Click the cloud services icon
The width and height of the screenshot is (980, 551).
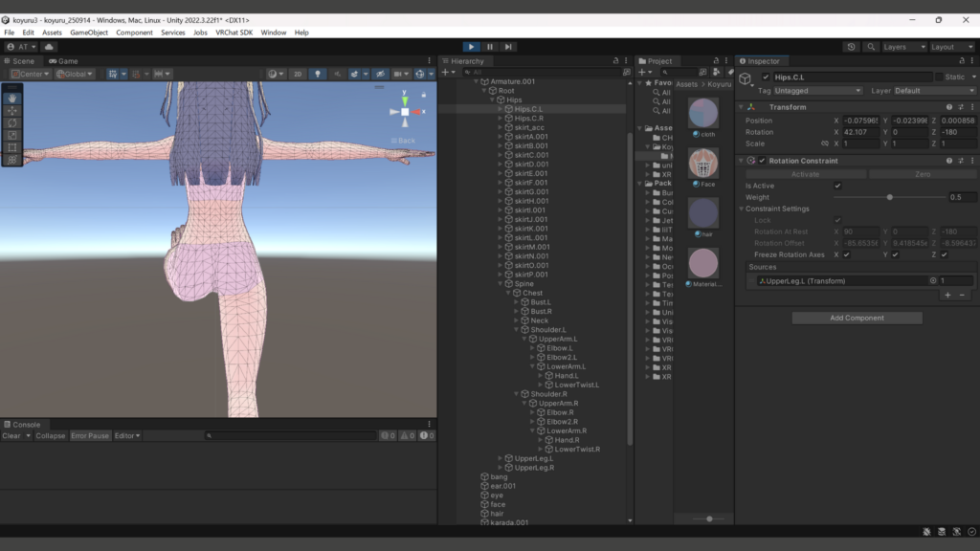(x=49, y=47)
